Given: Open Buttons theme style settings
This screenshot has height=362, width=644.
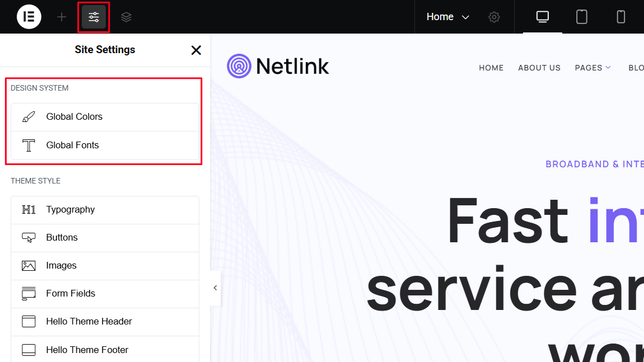Looking at the screenshot, I should pyautogui.click(x=105, y=238).
